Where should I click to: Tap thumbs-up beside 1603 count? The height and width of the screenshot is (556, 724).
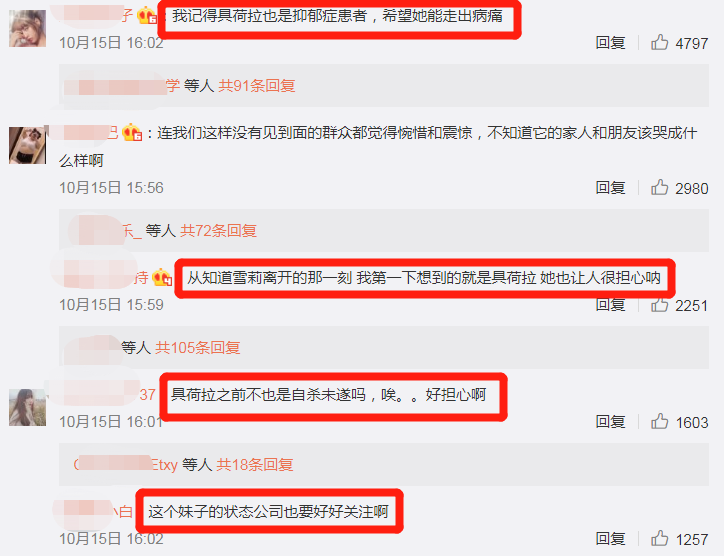pyautogui.click(x=659, y=422)
